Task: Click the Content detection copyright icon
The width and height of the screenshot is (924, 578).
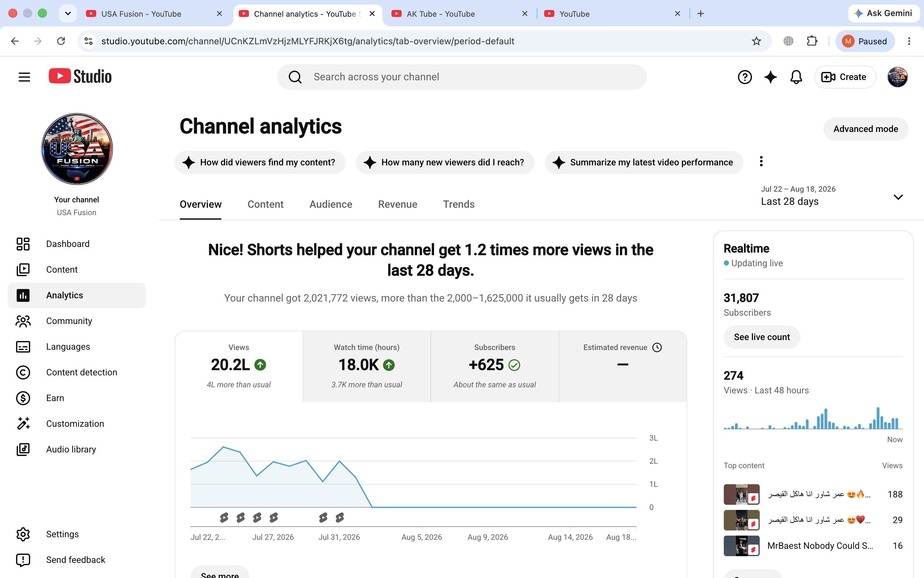Action: coord(23,372)
